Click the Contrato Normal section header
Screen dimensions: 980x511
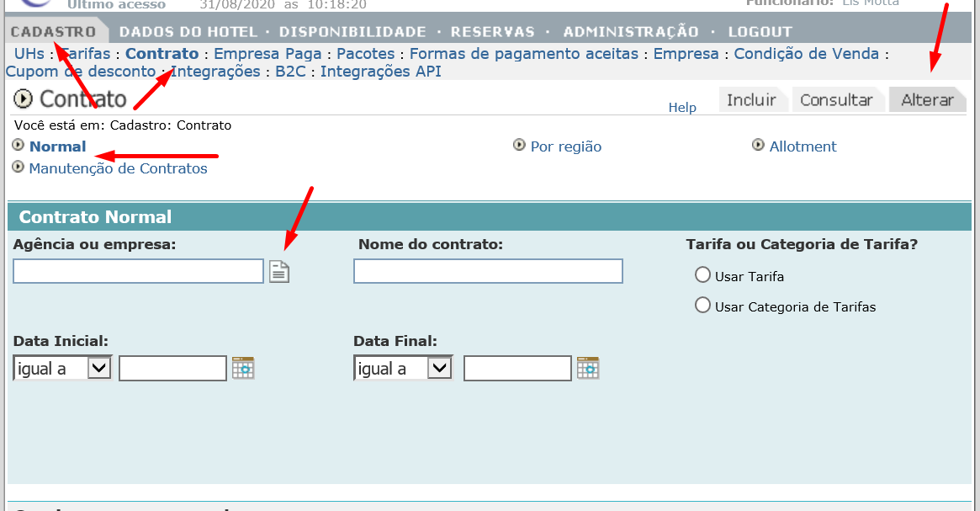pyautogui.click(x=490, y=216)
